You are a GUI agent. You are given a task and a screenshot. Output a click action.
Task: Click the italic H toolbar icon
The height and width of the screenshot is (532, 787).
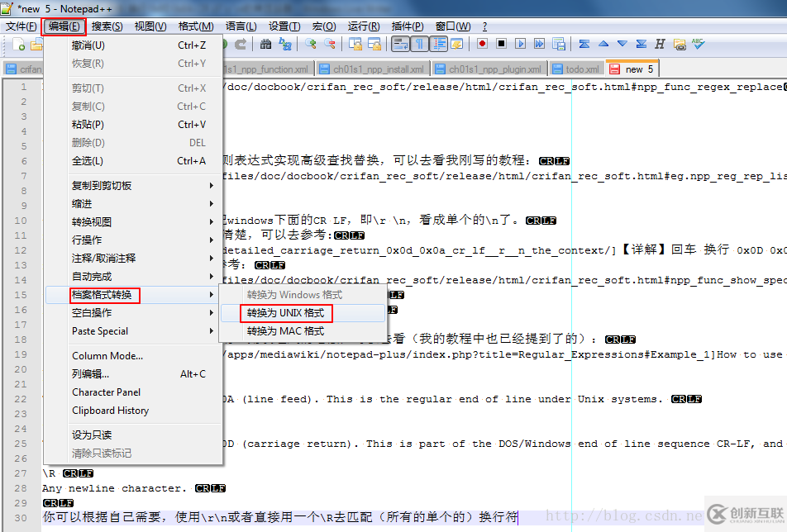(660, 44)
